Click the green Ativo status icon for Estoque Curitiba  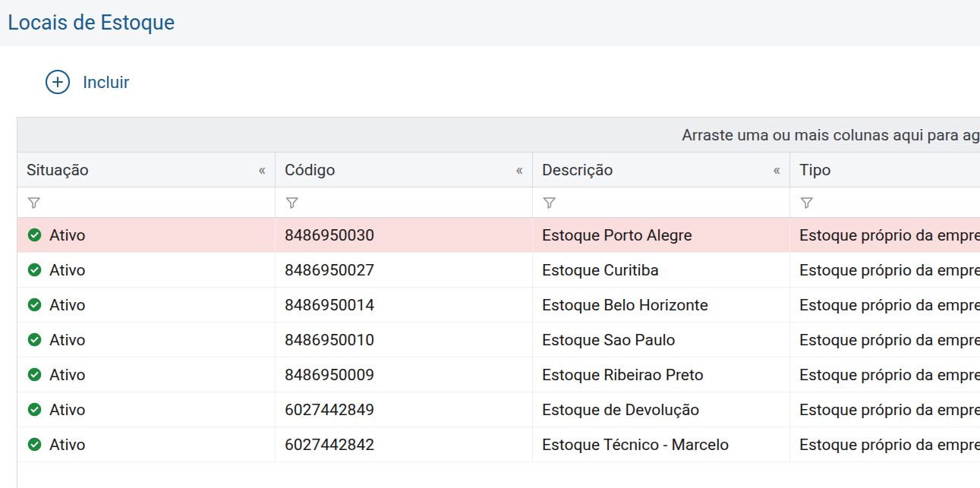34,270
